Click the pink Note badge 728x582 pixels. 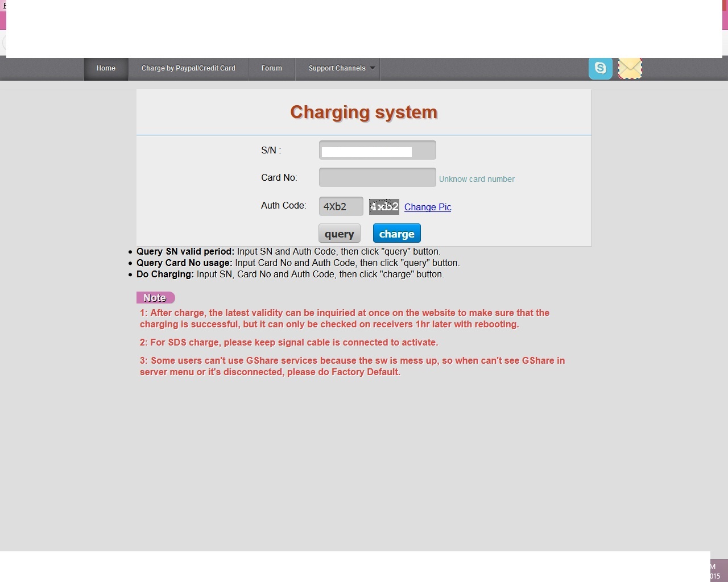click(x=155, y=298)
